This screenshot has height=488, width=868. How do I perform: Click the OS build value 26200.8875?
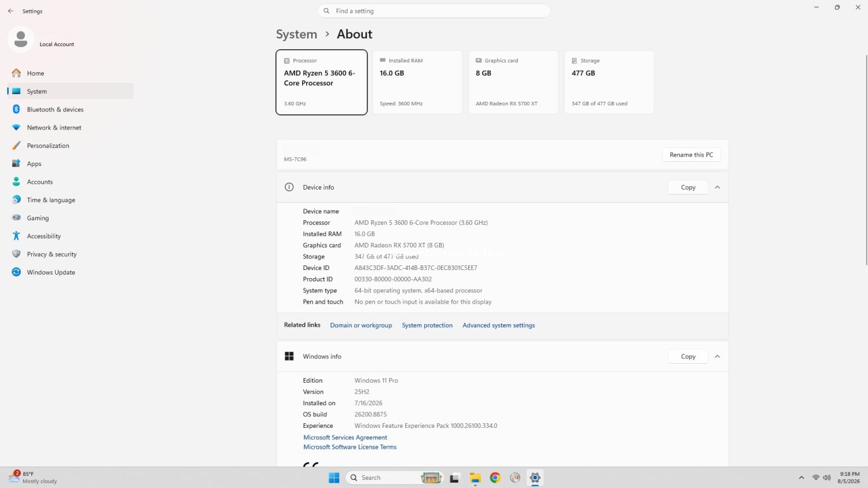click(x=370, y=415)
